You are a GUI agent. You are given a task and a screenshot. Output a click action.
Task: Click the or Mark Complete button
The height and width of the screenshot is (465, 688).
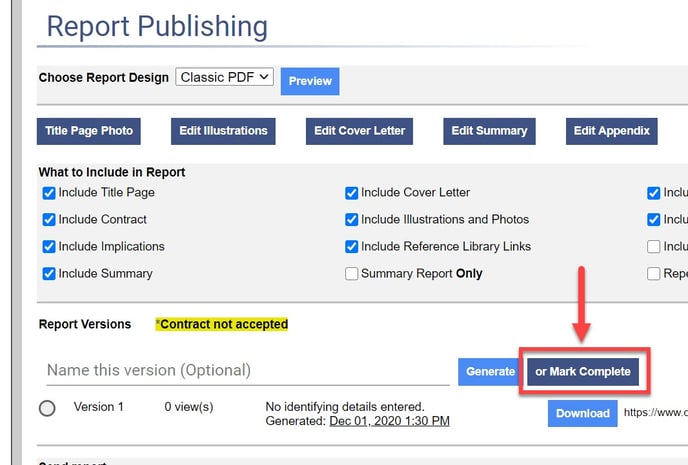click(583, 371)
